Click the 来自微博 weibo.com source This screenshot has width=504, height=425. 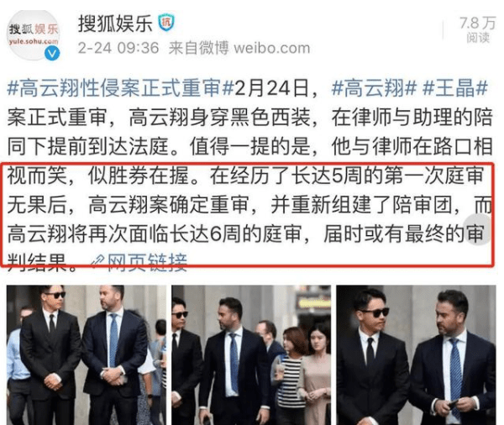coord(239,48)
